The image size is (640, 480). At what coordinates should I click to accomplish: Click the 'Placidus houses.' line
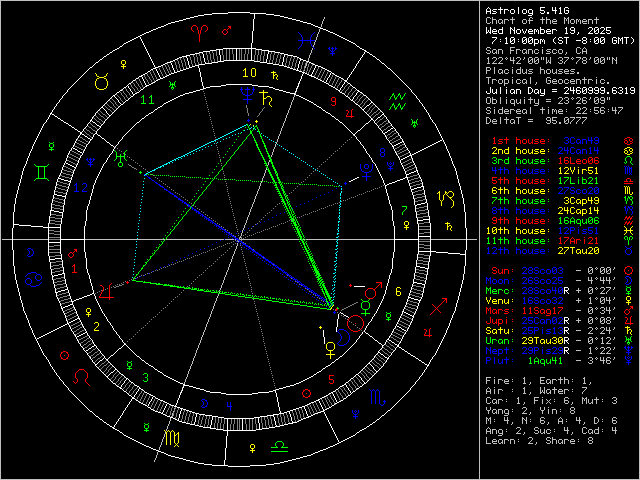(533, 71)
